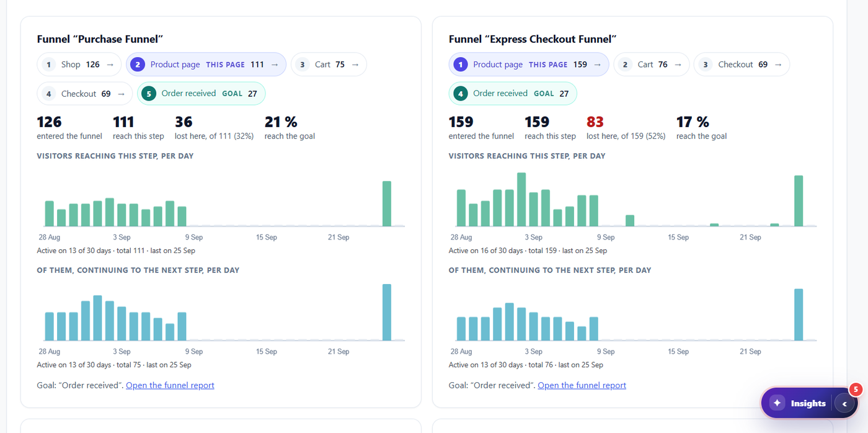This screenshot has width=868, height=433.
Task: Select Checkout step in Express Checkout Funnel
Action: click(742, 65)
